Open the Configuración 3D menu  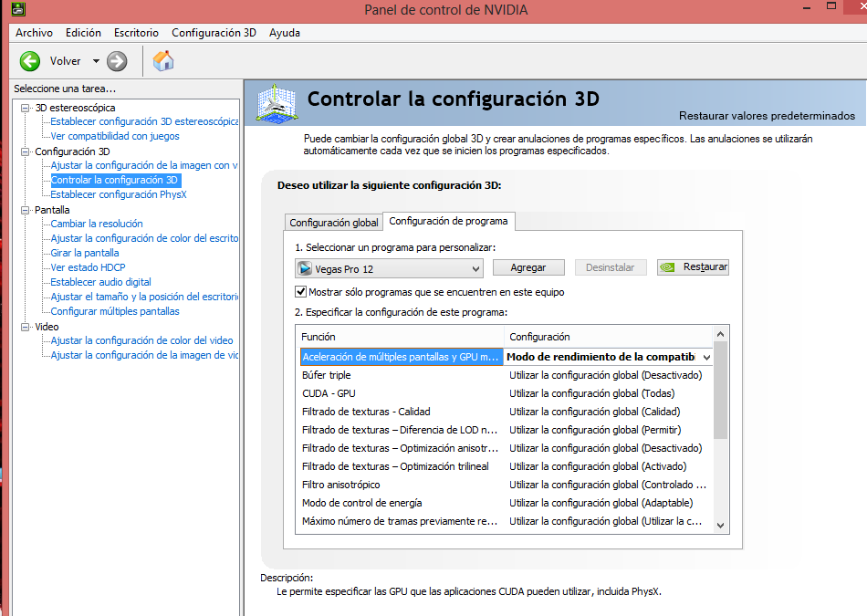click(x=214, y=33)
